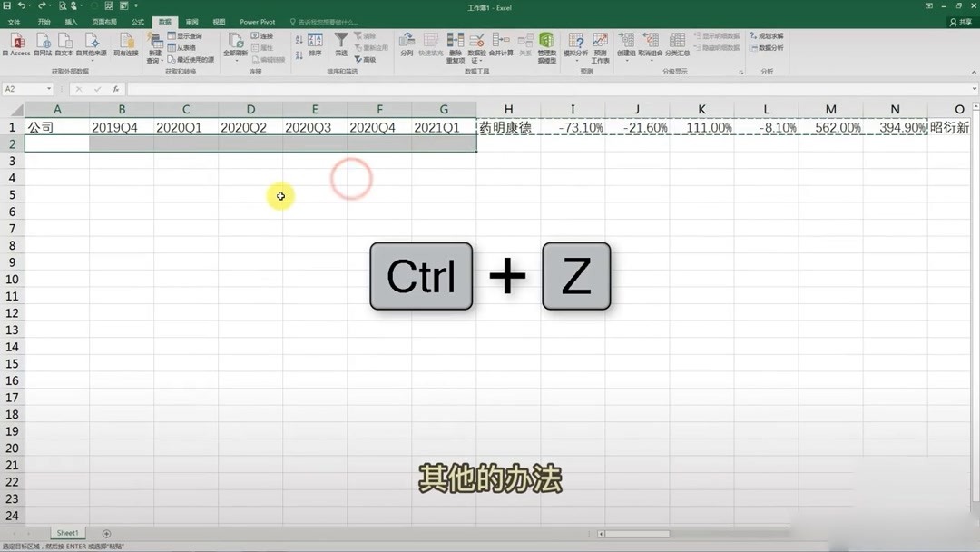
Task: Select the cell containing 药明康德
Action: tap(508, 127)
